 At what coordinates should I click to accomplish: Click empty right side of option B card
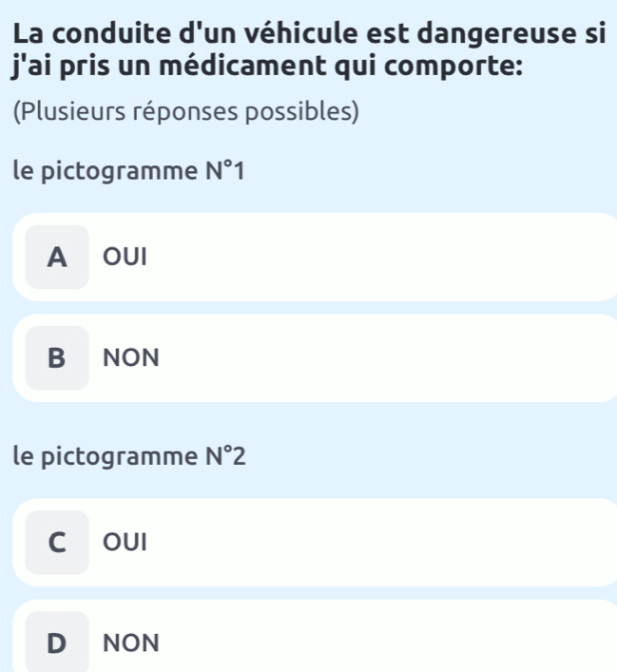coord(475,358)
